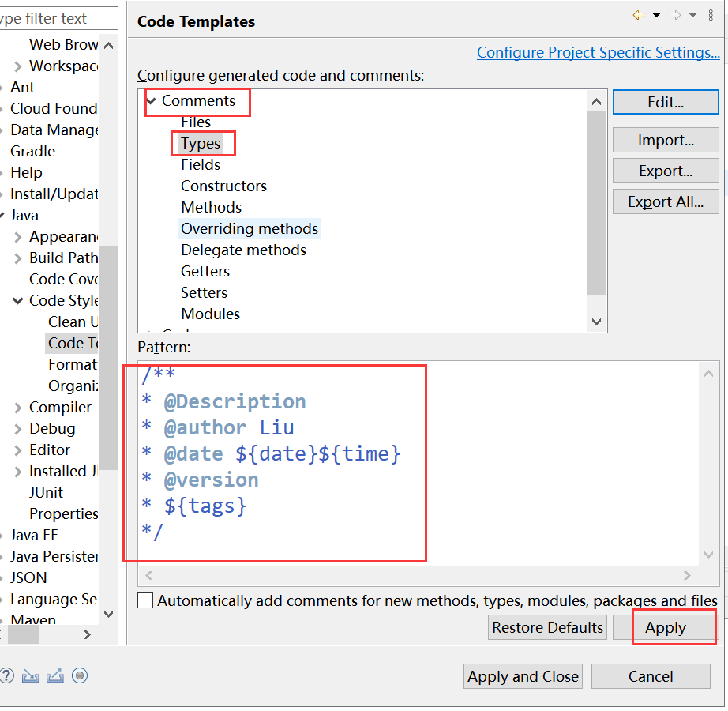Viewport: 728px width, 711px height.
Task: Click Restore Defaults button
Action: coord(547,627)
